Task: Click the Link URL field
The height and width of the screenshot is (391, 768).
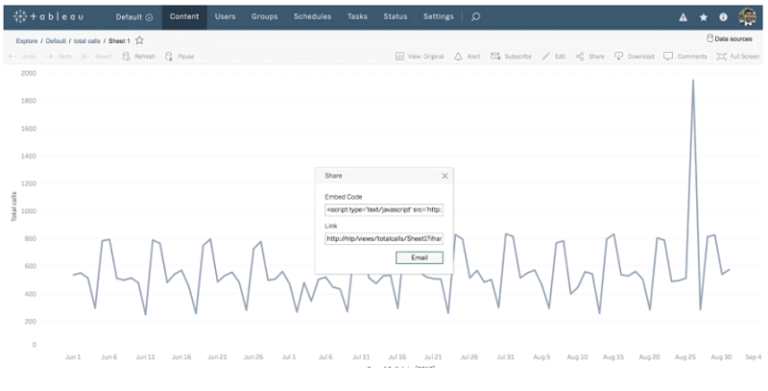Action: 384,239
